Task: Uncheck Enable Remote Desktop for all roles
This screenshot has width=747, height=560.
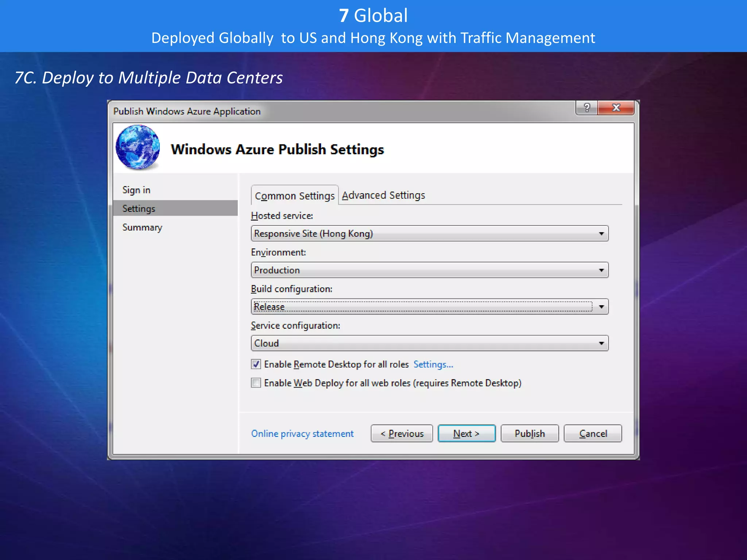Action: coord(256,364)
